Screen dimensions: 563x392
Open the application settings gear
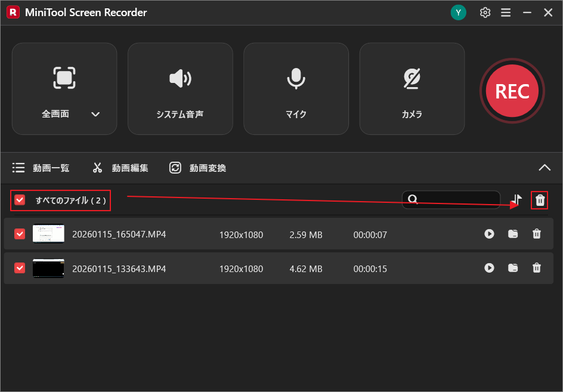[x=485, y=12]
